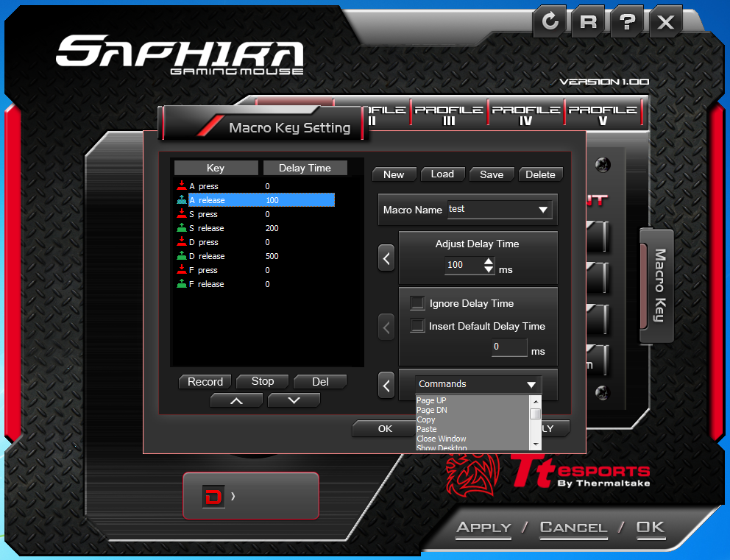The height and width of the screenshot is (560, 730).
Task: Move selected macro entry down
Action: tap(294, 400)
